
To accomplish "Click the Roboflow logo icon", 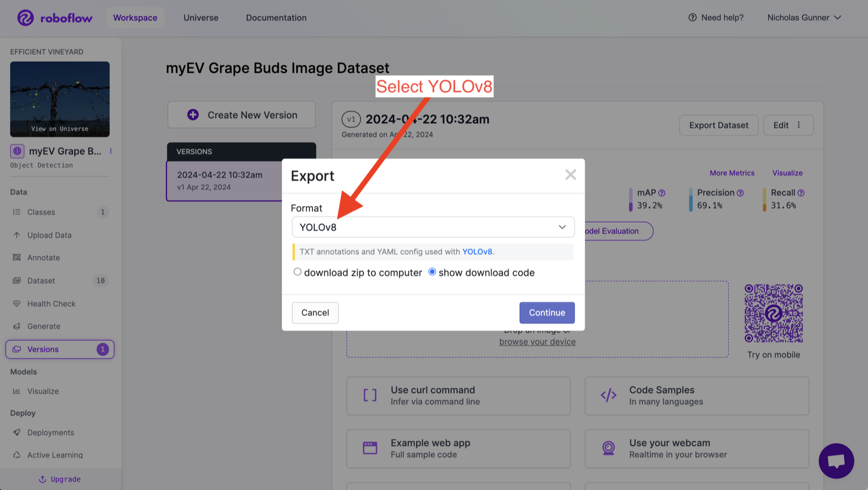I will coord(25,18).
